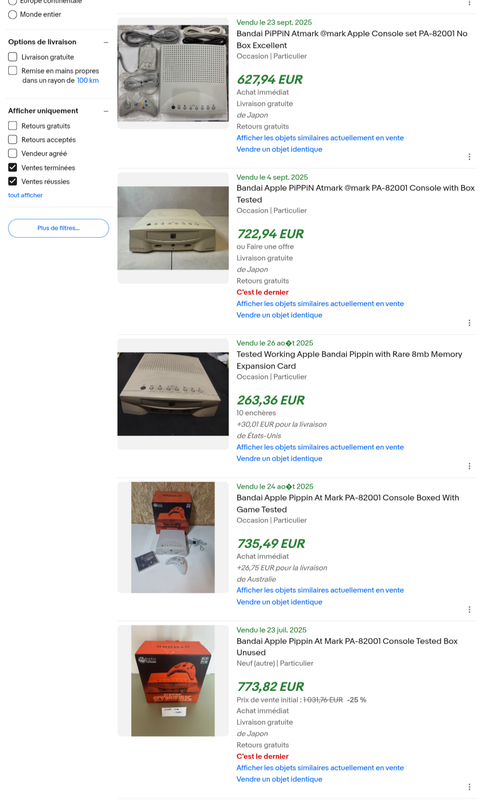This screenshot has height=800, width=485.
Task: Collapse the Afficher uniquement section
Action: click(x=106, y=111)
